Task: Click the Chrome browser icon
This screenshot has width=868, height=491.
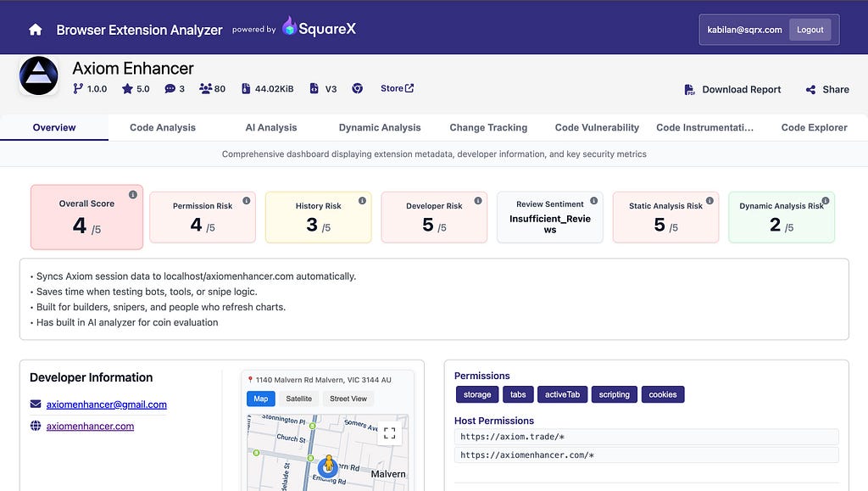Action: point(358,88)
